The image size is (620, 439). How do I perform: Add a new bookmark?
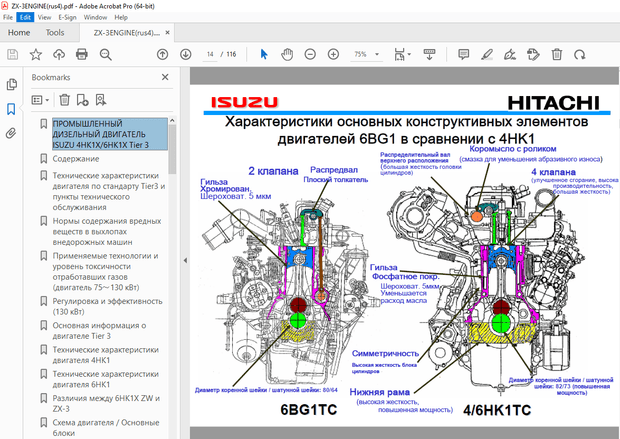coord(82,100)
